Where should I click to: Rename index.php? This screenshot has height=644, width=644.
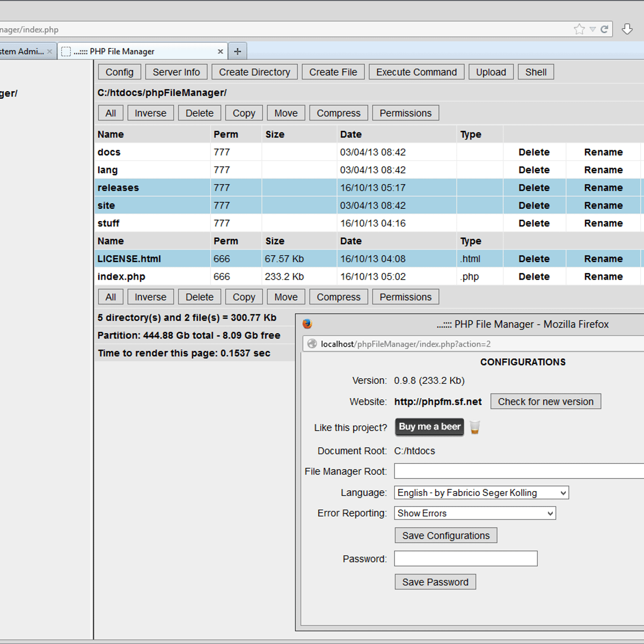coord(604,276)
